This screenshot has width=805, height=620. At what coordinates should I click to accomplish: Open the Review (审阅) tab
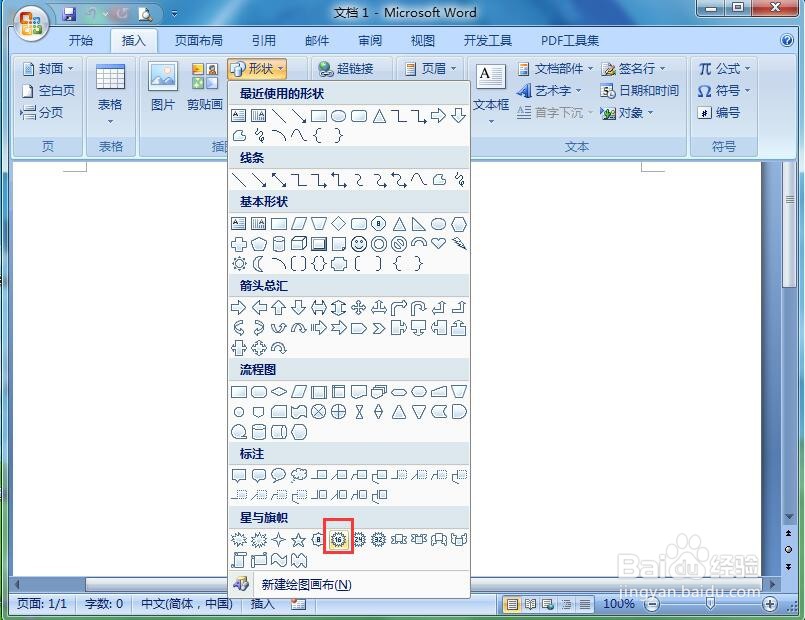pyautogui.click(x=370, y=40)
